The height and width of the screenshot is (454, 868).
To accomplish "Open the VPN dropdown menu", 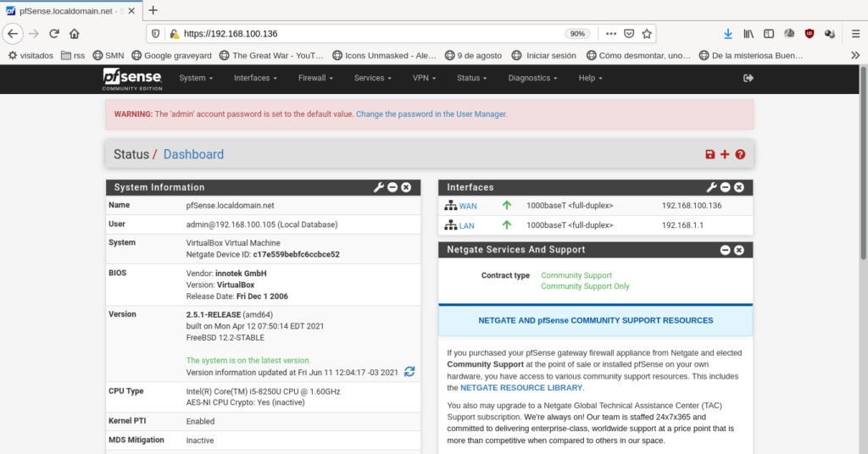I will click(424, 78).
